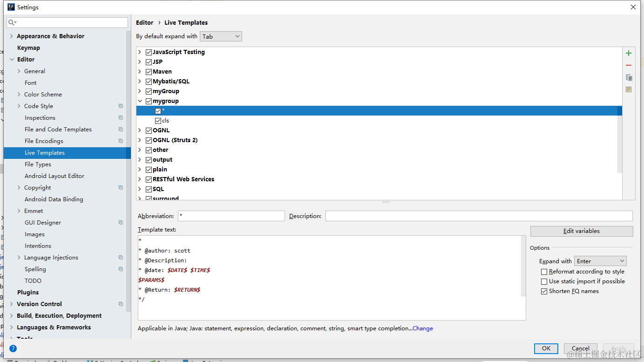Image resolution: width=644 pixels, height=362 pixels.
Task: Enable Reformat according to style
Action: click(x=544, y=272)
